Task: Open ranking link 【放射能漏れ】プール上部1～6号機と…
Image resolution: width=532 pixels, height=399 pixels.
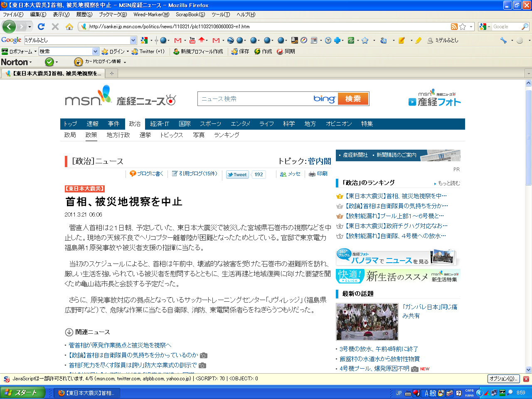Action: [x=394, y=216]
